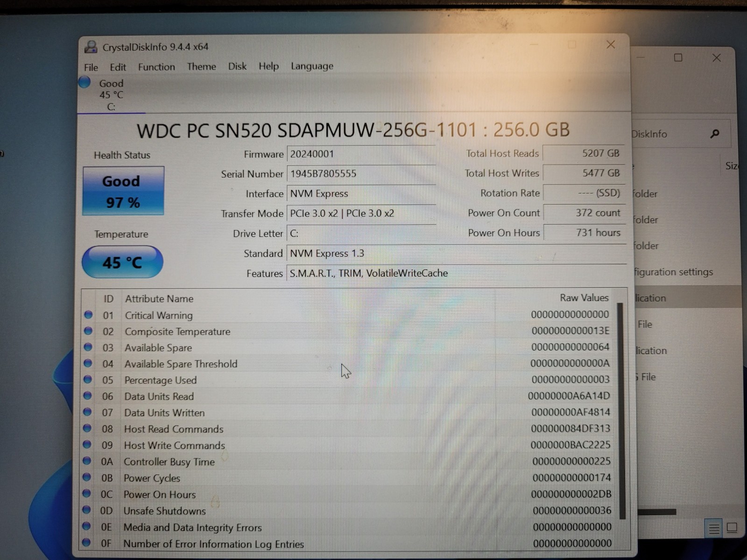
Task: Click the status dot for Data Units Written row
Action: click(87, 412)
